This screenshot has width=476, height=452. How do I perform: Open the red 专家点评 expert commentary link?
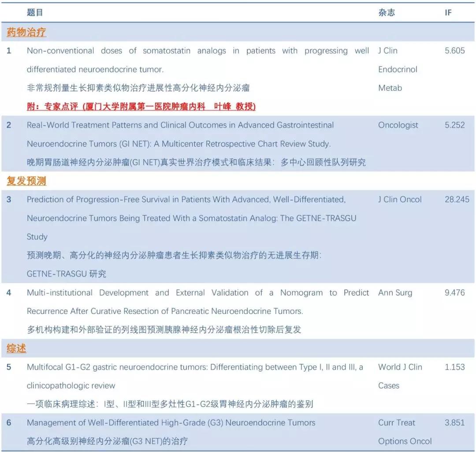(141, 106)
